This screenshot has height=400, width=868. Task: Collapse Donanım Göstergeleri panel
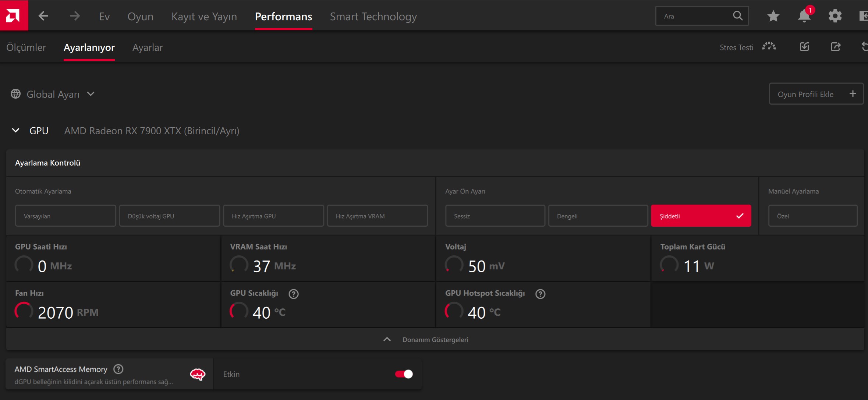(387, 339)
